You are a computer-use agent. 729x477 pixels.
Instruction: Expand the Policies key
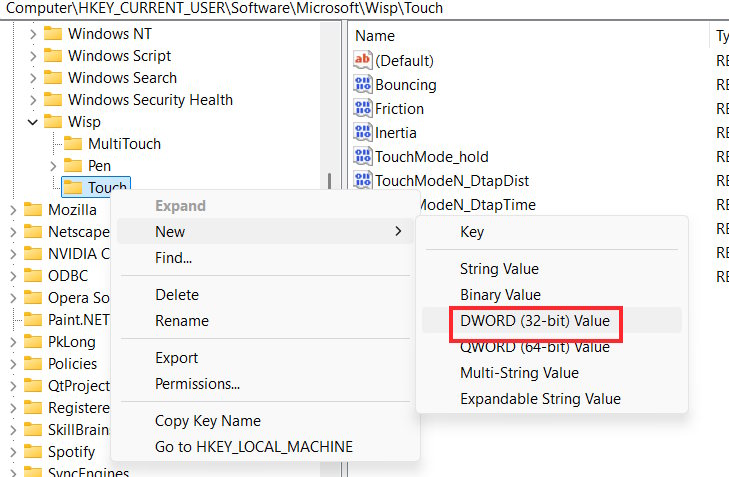pyautogui.click(x=13, y=364)
